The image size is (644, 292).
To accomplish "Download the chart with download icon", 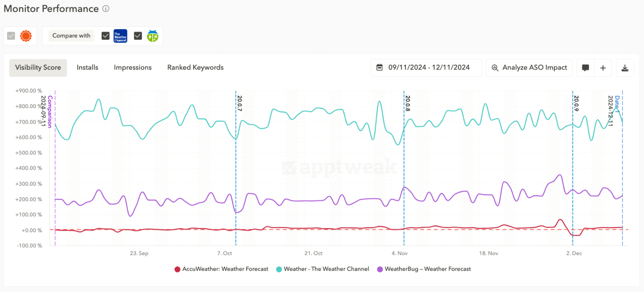I will tap(625, 68).
